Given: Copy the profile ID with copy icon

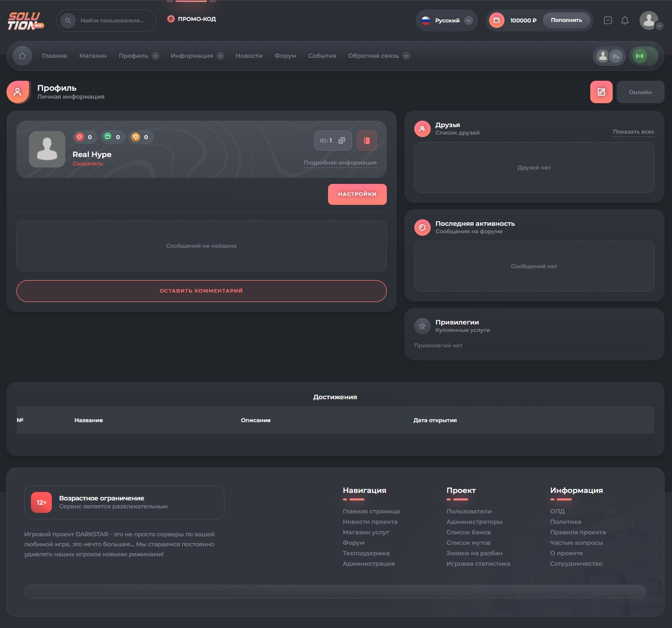Looking at the screenshot, I should 341,141.
